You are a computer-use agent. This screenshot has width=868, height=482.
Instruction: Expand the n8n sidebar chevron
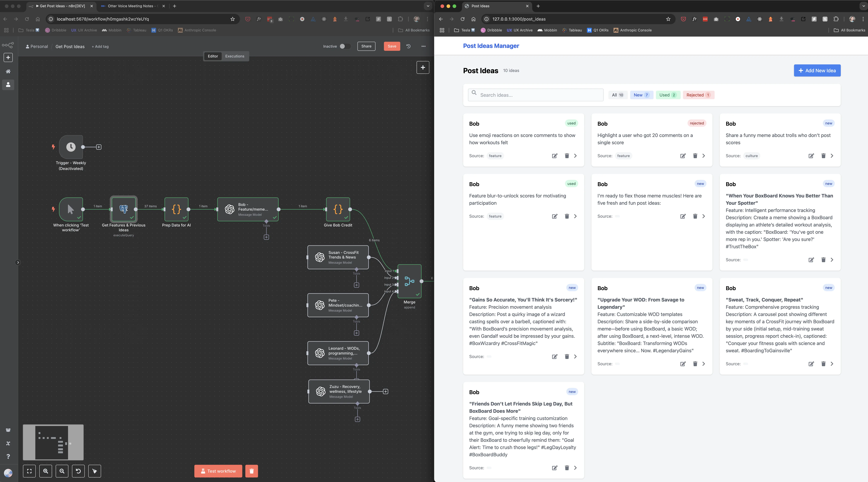click(x=18, y=262)
